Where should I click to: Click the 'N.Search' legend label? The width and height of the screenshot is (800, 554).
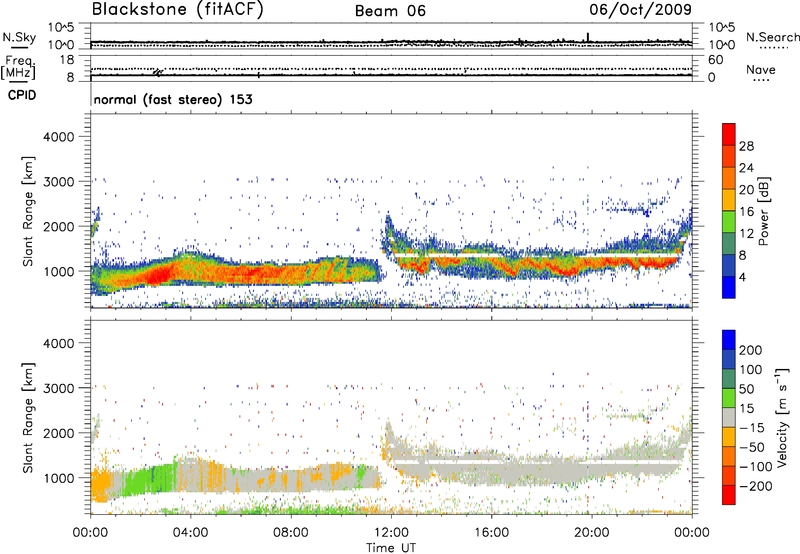click(772, 37)
